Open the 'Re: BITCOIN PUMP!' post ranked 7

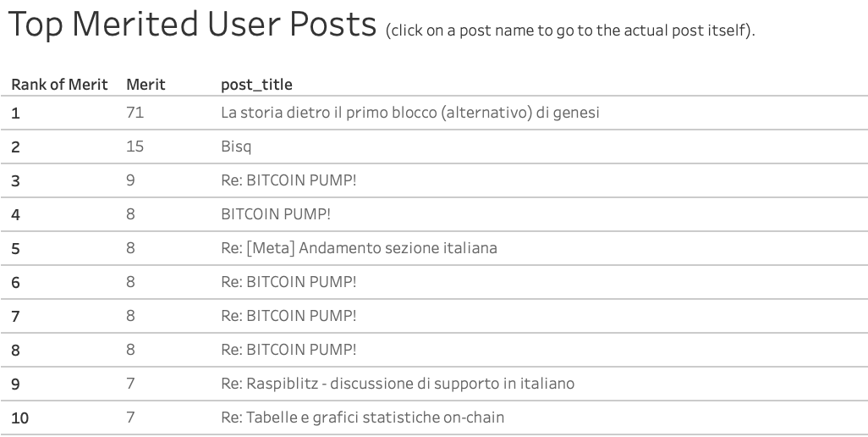click(288, 316)
